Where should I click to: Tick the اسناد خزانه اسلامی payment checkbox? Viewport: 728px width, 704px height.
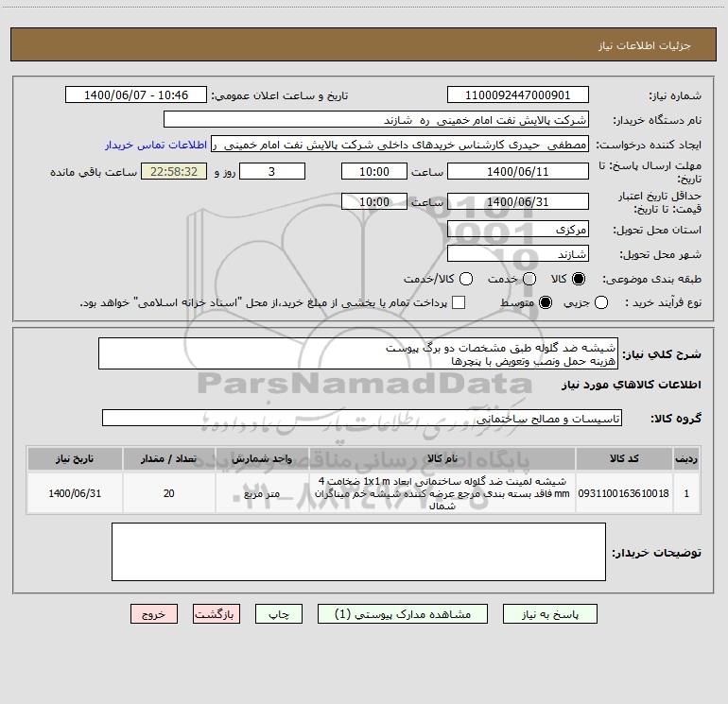coord(459,302)
